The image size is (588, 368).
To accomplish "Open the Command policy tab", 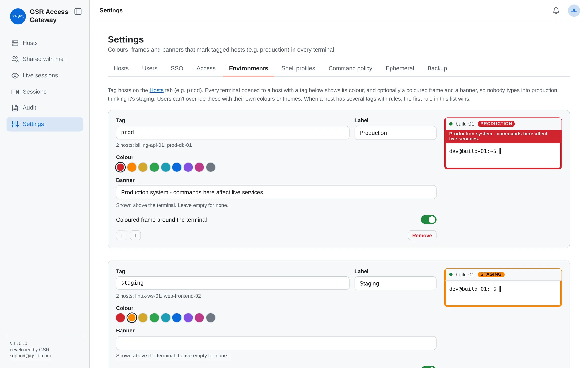I will [x=350, y=68].
